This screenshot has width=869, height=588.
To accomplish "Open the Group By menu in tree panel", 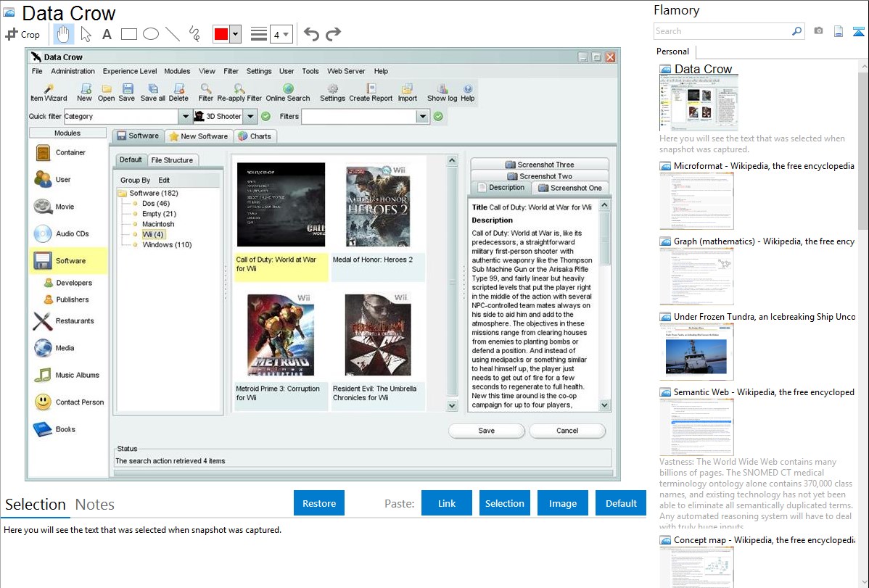I will point(135,180).
